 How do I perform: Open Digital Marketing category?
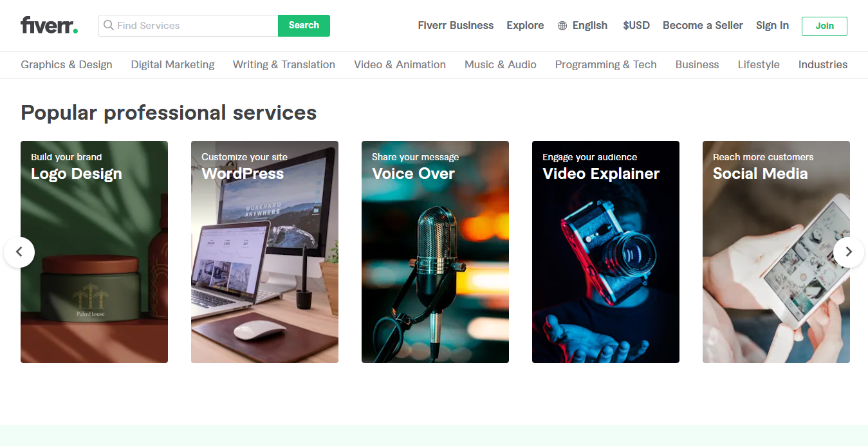[x=172, y=64]
